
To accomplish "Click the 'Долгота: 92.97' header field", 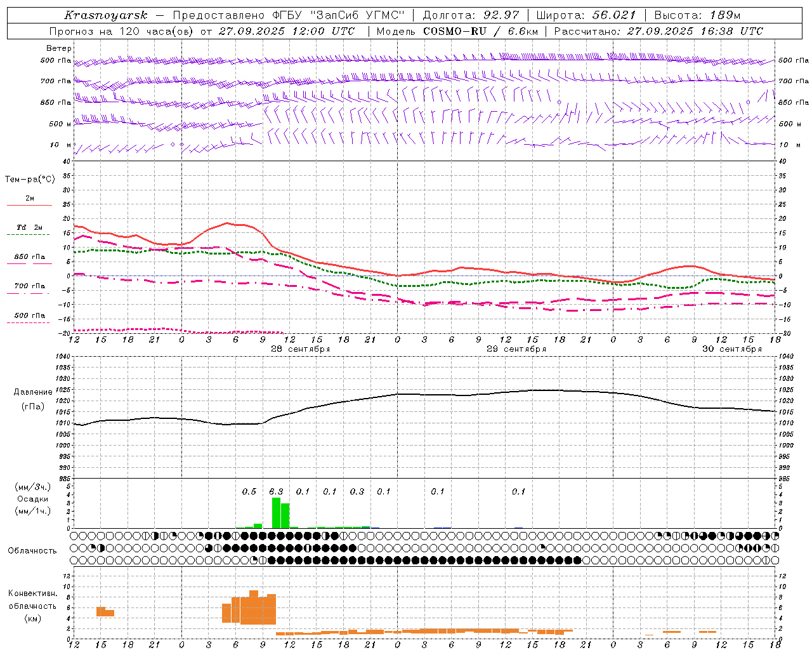I will pyautogui.click(x=471, y=15).
